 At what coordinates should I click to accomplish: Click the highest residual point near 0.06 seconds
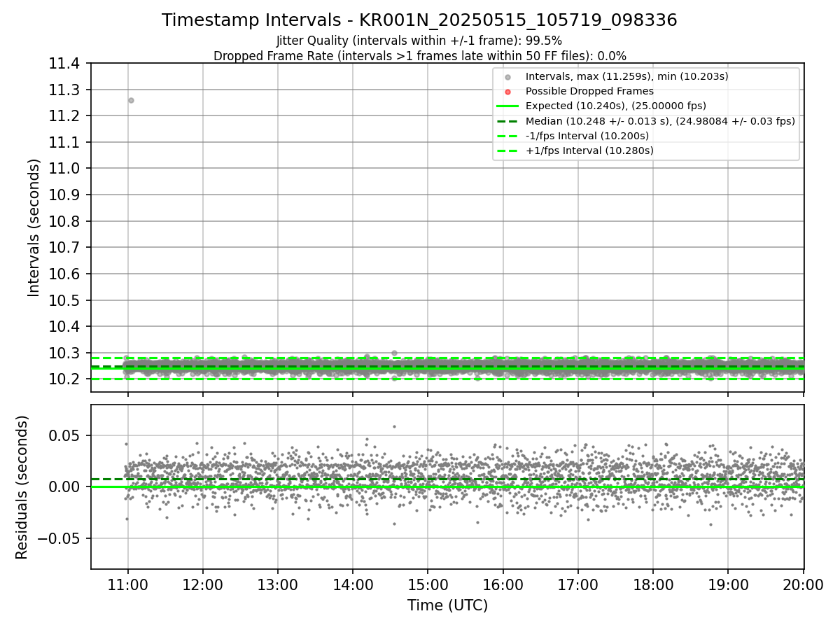coord(394,426)
